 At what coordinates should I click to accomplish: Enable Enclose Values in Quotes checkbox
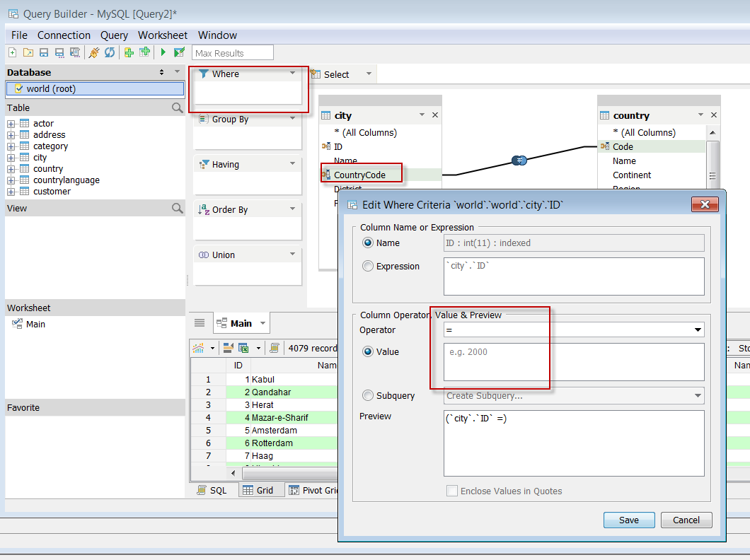(x=451, y=491)
